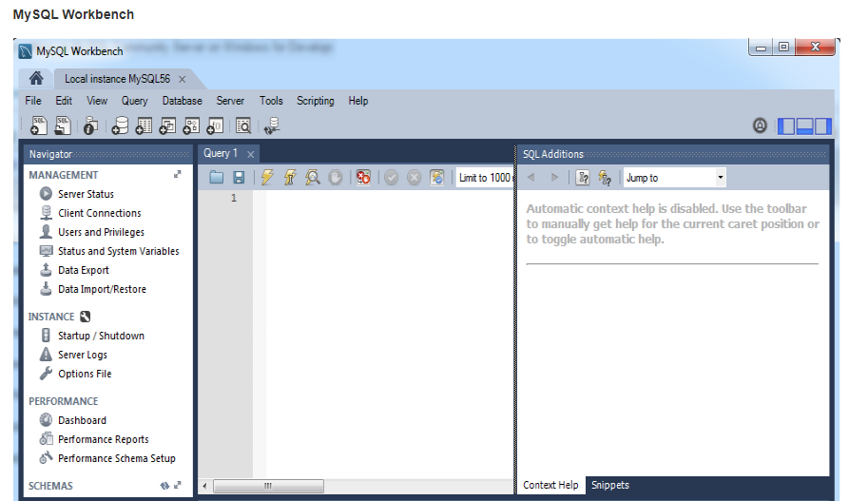The height and width of the screenshot is (501, 868).
Task: Toggle continue-on-error execution icon
Action: (363, 177)
